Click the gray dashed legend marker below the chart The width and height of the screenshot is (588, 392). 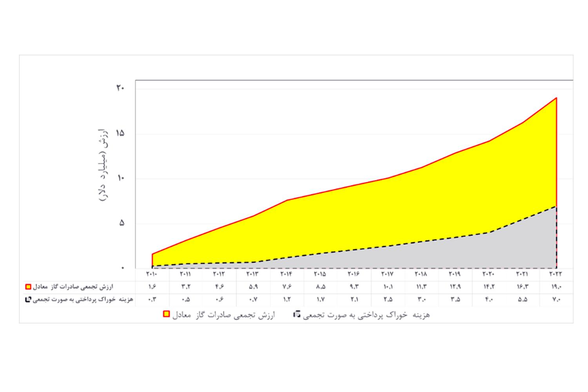point(297,314)
